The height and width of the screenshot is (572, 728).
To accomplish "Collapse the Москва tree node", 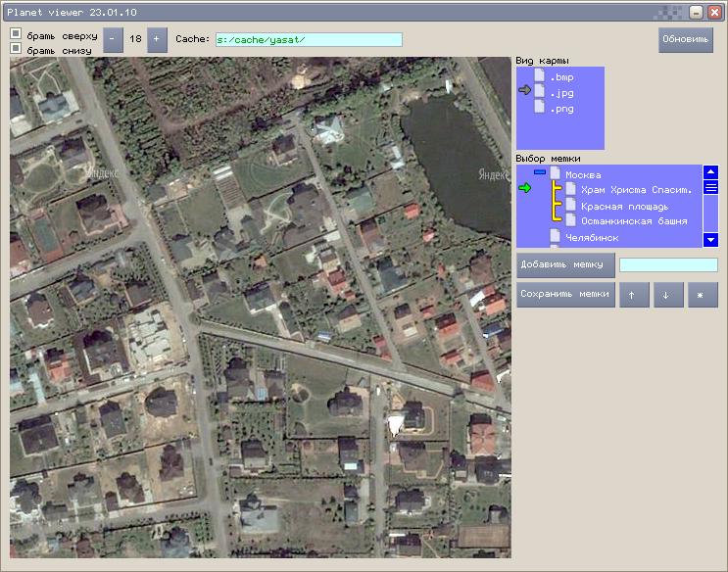I will (x=540, y=173).
